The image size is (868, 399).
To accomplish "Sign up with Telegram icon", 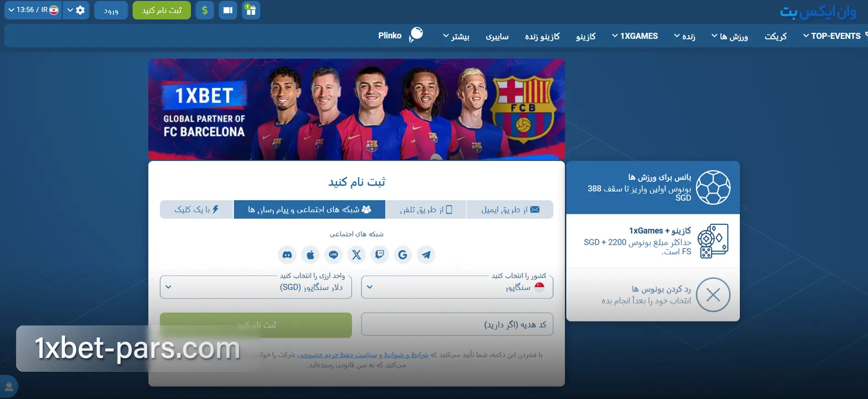I will (x=426, y=255).
